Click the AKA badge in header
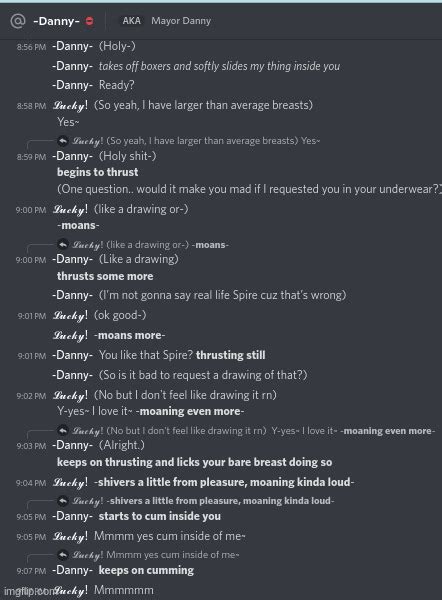Viewport: 442px width, 600px height. point(131,21)
